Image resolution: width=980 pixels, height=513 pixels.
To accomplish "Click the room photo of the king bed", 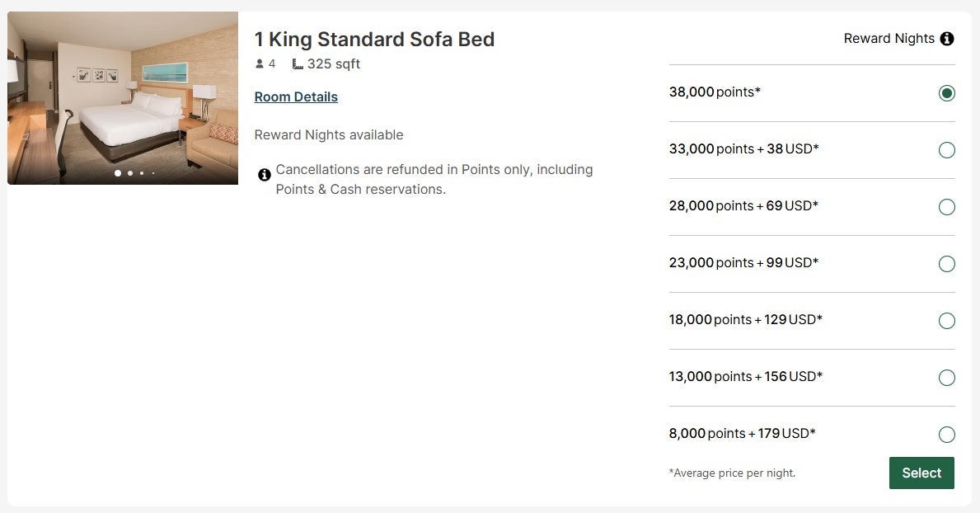I will (122, 91).
